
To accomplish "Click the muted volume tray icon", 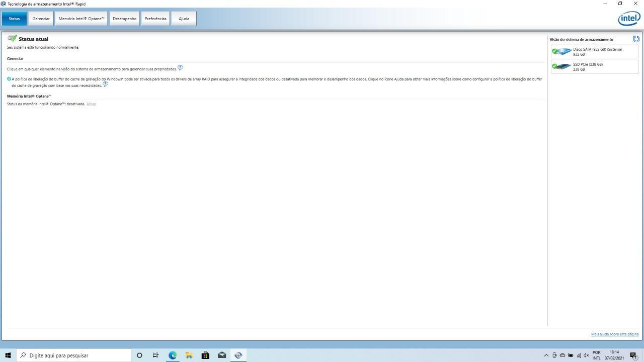I will [586, 355].
